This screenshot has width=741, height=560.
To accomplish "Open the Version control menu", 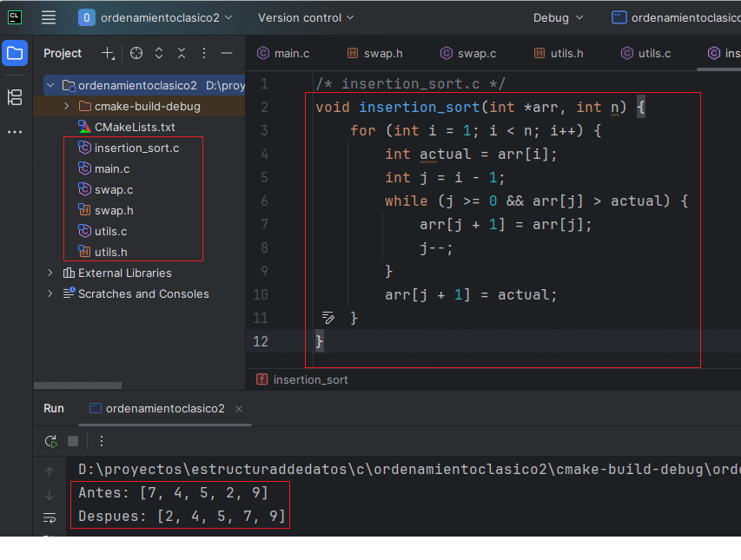I will (304, 16).
